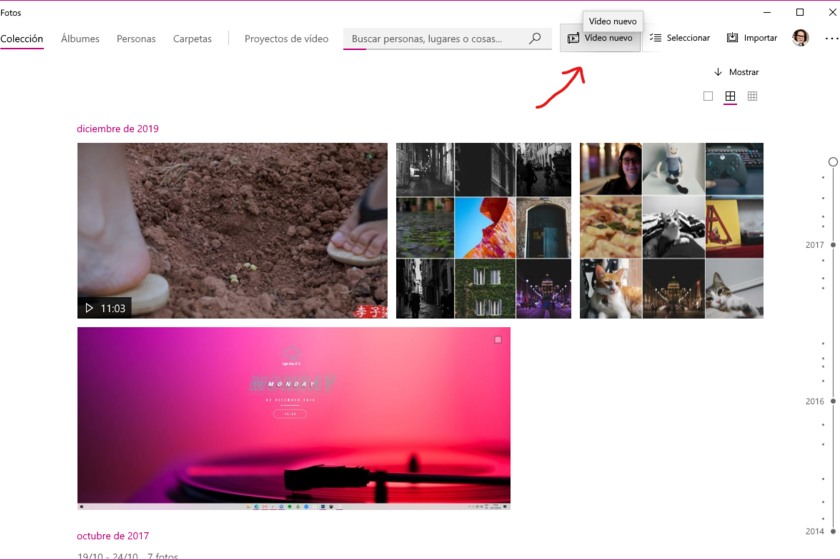Click the search magnifier icon

(535, 38)
